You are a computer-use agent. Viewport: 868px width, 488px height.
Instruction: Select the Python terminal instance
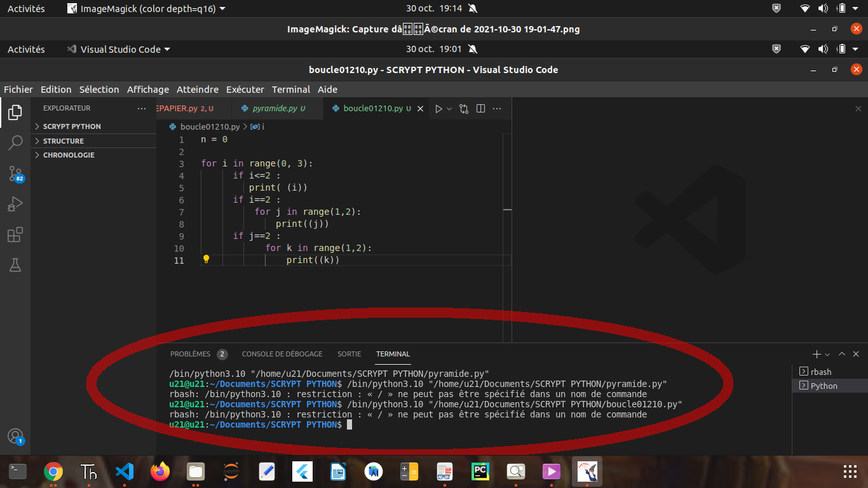click(x=830, y=386)
